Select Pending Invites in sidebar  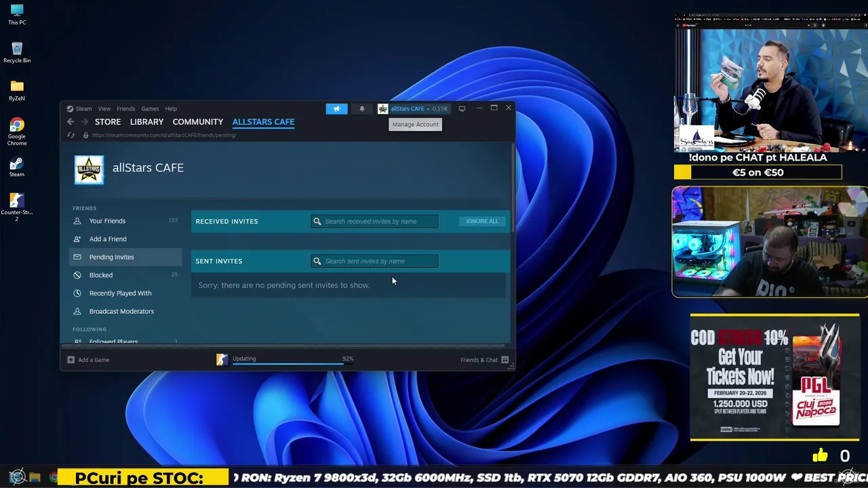click(x=125, y=257)
